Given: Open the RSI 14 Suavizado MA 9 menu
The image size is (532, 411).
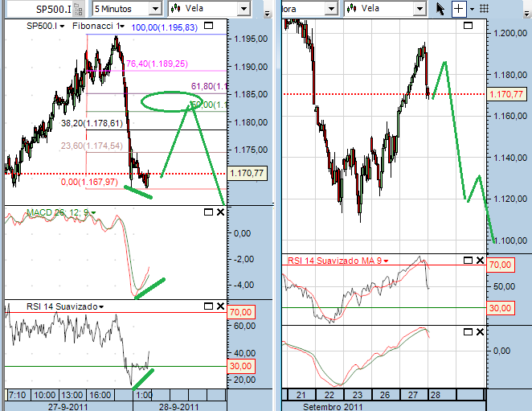Looking at the screenshot, I should (x=386, y=261).
